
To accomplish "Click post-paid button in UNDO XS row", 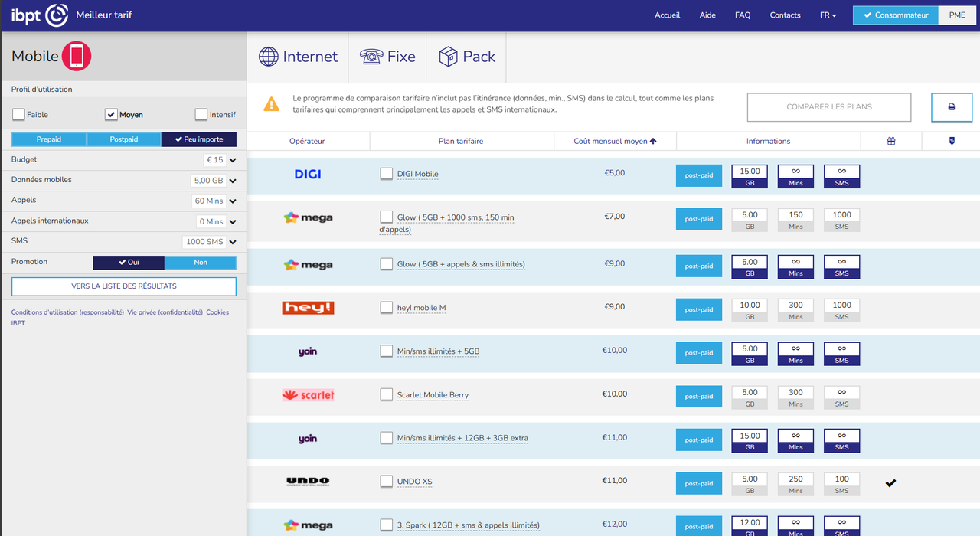I will point(699,483).
